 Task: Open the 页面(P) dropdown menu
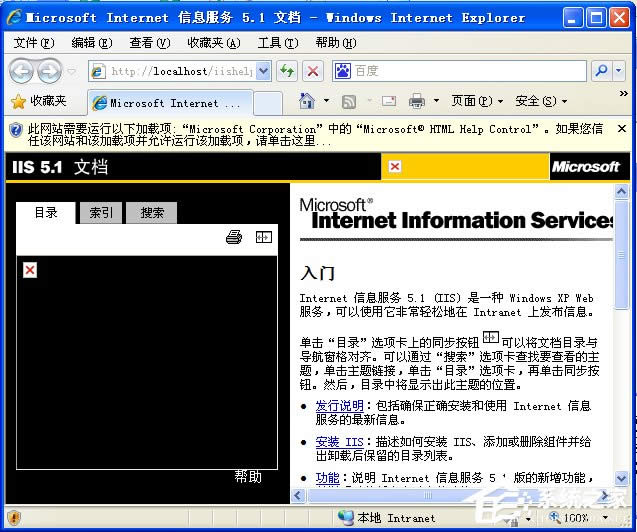[x=477, y=101]
